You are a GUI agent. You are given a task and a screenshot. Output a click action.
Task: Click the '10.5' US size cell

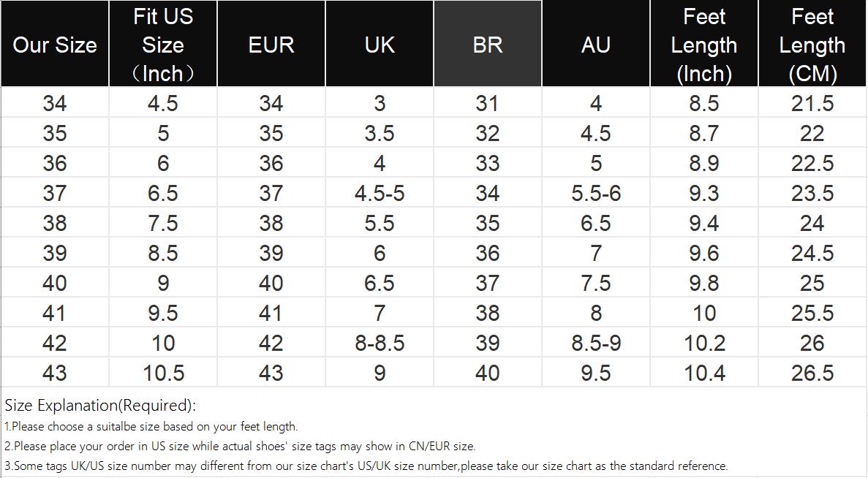tap(163, 373)
